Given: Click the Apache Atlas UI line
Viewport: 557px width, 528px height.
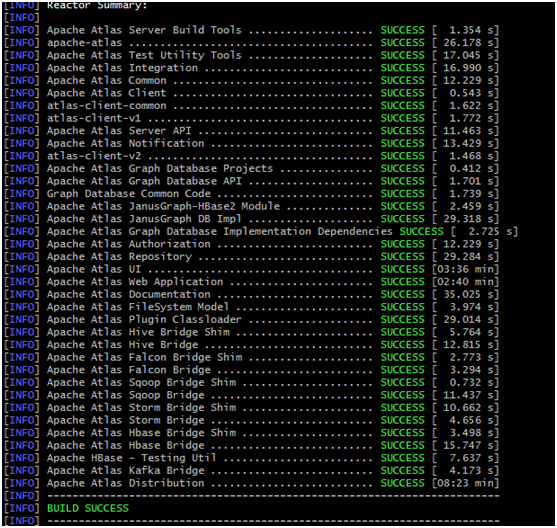Looking at the screenshot, I should 252,269.
